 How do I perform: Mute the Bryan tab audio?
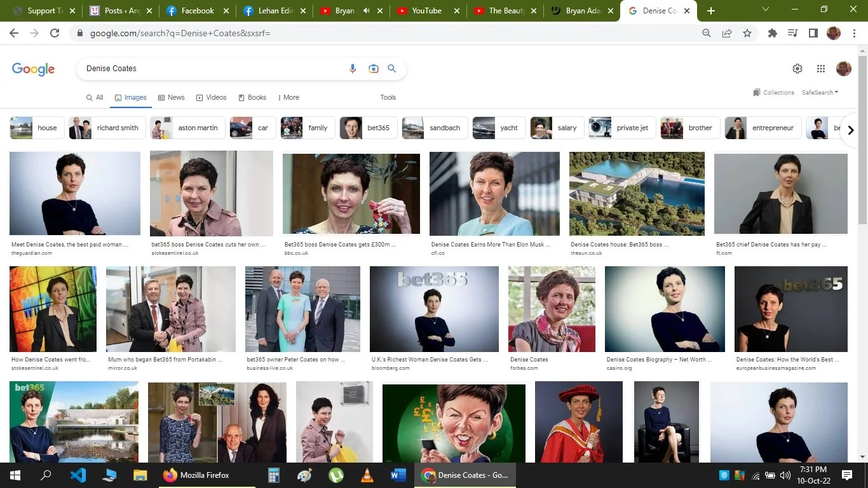[x=367, y=11]
